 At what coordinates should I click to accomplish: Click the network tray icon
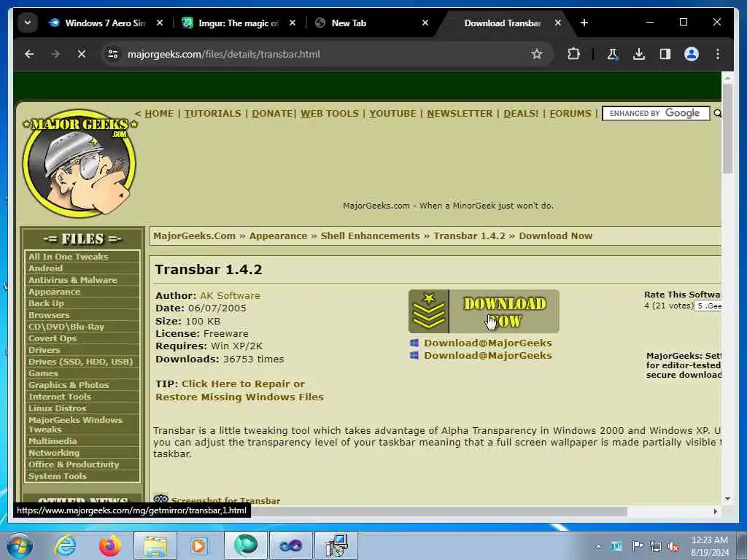tap(656, 546)
